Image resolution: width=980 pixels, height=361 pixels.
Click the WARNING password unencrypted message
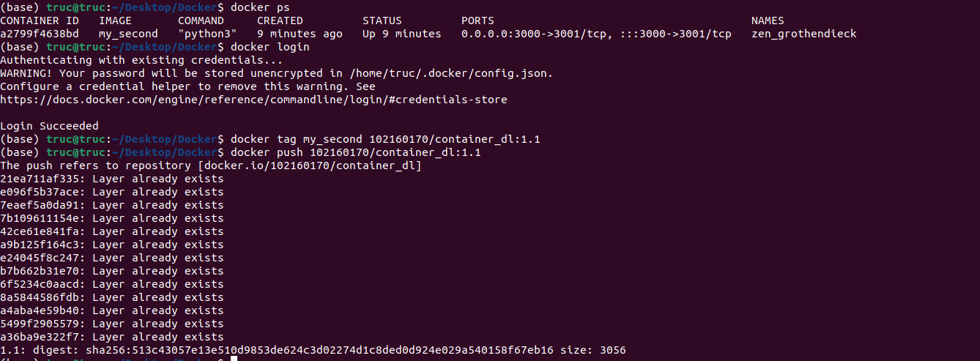click(x=276, y=73)
